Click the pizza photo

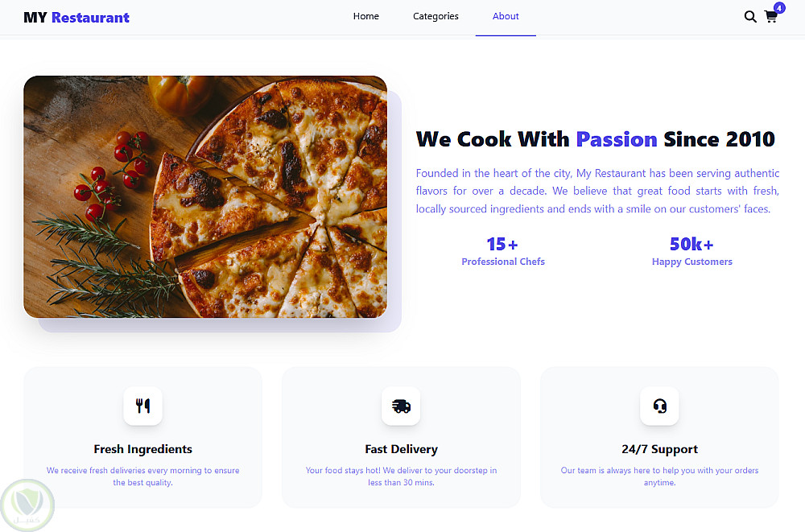[x=205, y=197]
